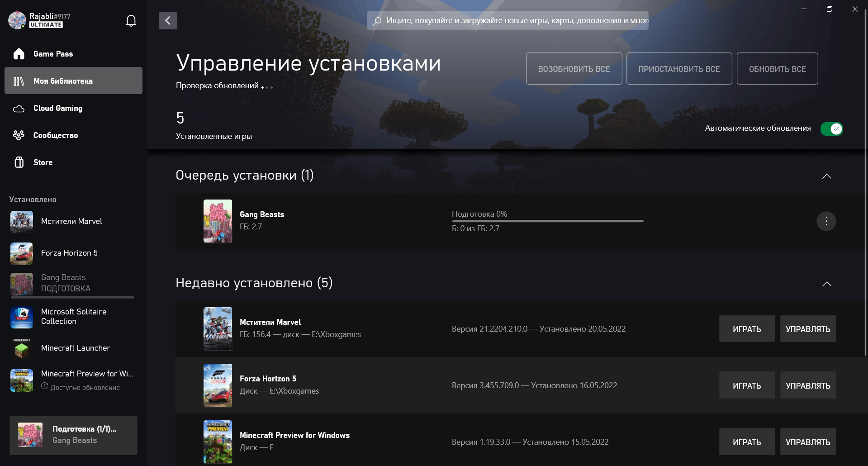The width and height of the screenshot is (868, 466).
Task: Open the Подготовка (1/1) status card
Action: 73,435
